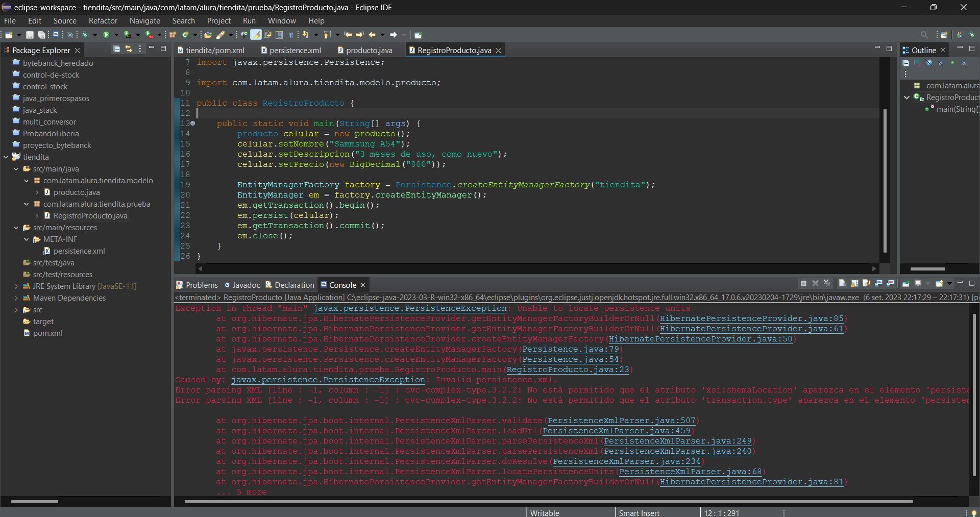Switch to the Debug perspective icon

972,35
